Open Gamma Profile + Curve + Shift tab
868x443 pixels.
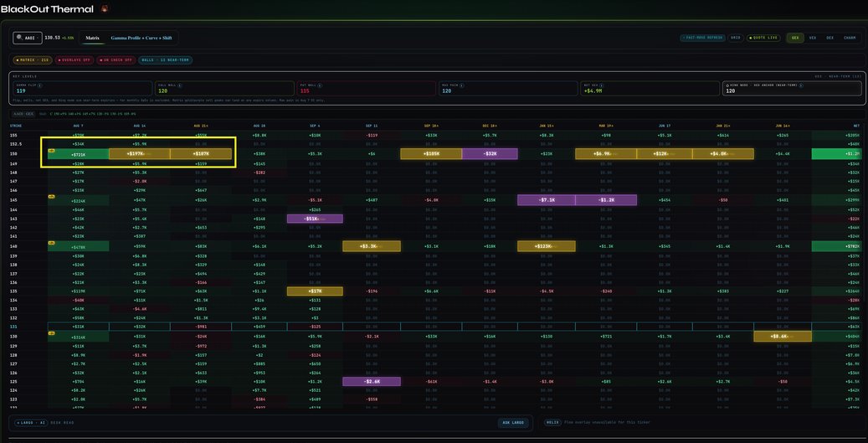coord(141,38)
